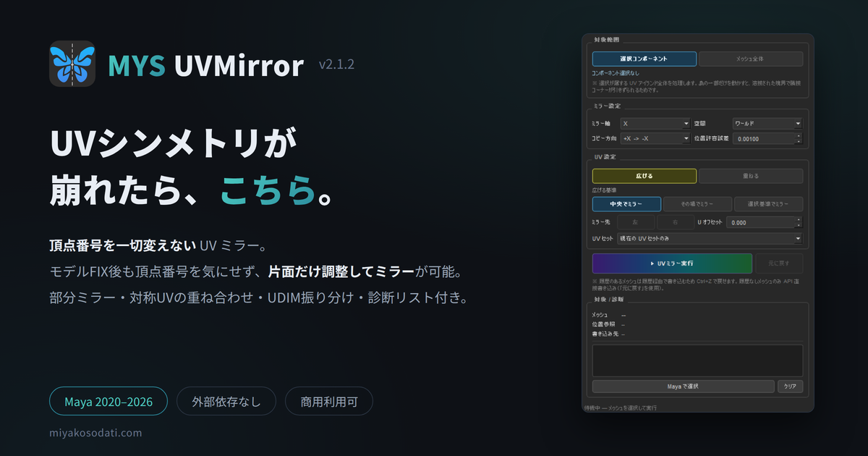Click inside the empty diagnostics list box
Viewport: 868px width, 456px height.
pyautogui.click(x=697, y=360)
